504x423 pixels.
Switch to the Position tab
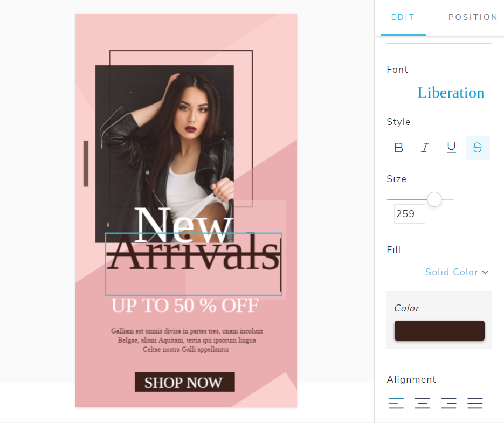[473, 17]
